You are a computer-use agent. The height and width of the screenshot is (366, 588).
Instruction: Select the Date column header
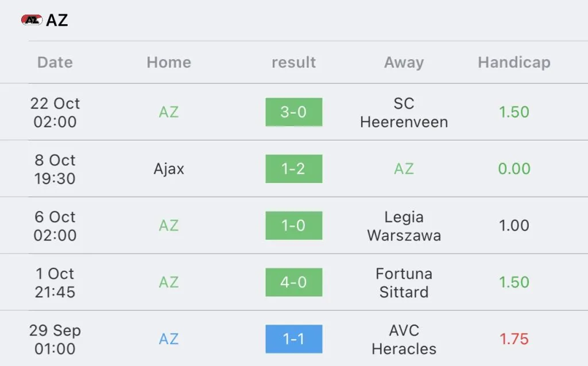point(55,62)
